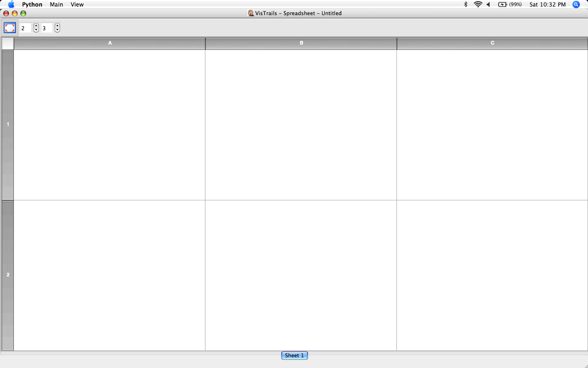Open the Apple menu
This screenshot has width=588, height=368.
click(x=11, y=4)
